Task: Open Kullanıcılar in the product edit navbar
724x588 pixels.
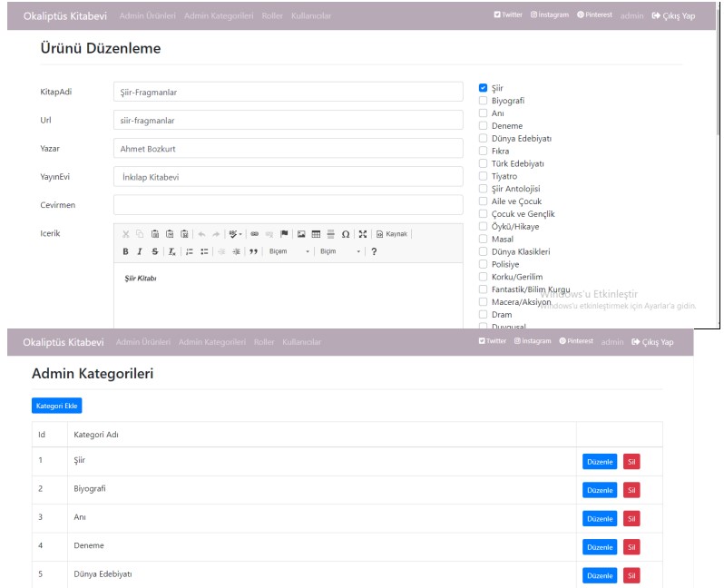Action: coord(311,15)
